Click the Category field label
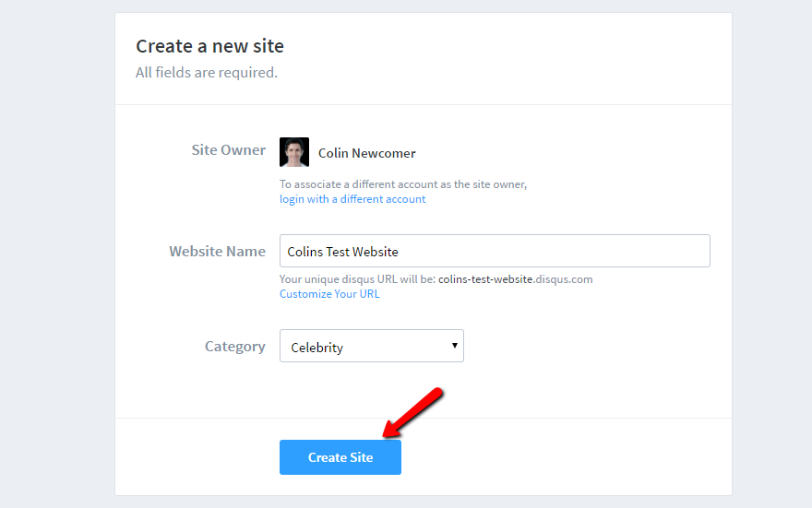The image size is (812, 508). pyautogui.click(x=234, y=347)
